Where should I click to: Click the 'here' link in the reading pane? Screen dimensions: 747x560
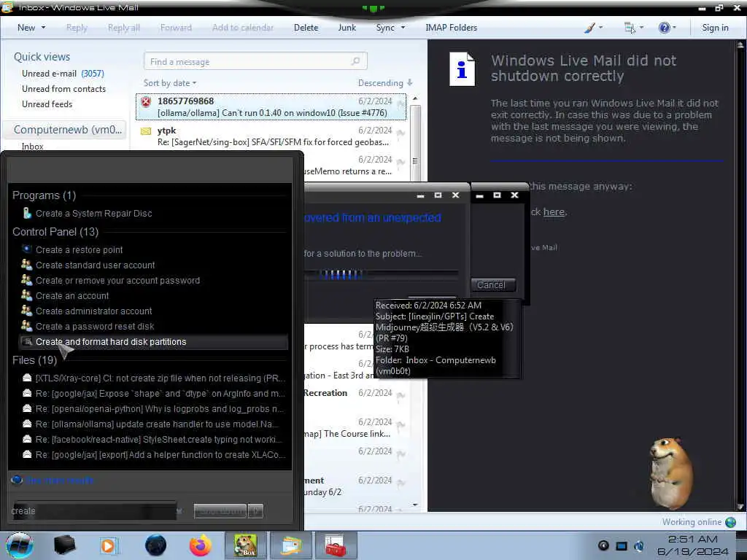coord(554,212)
